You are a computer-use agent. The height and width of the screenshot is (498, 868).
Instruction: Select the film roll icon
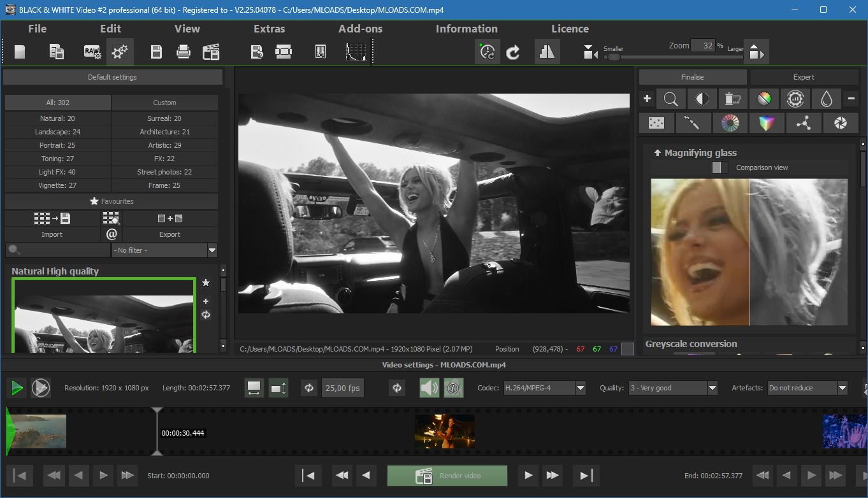(733, 99)
